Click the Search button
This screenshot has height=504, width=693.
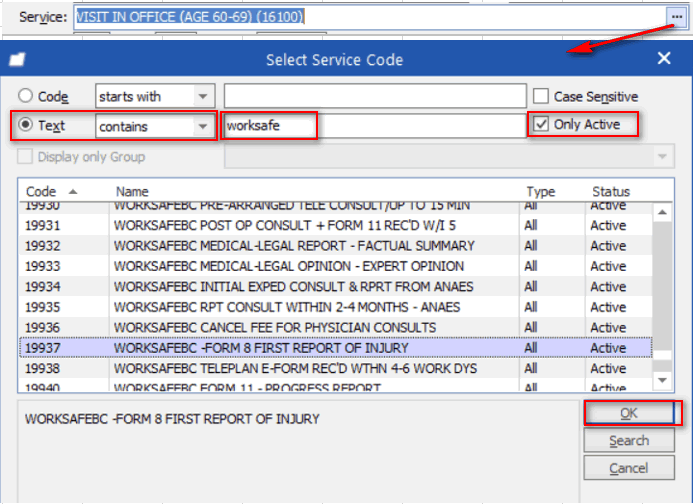pos(628,441)
